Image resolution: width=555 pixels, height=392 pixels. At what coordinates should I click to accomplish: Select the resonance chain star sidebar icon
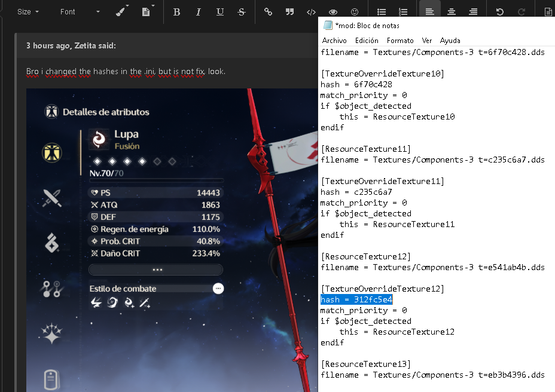point(52,333)
